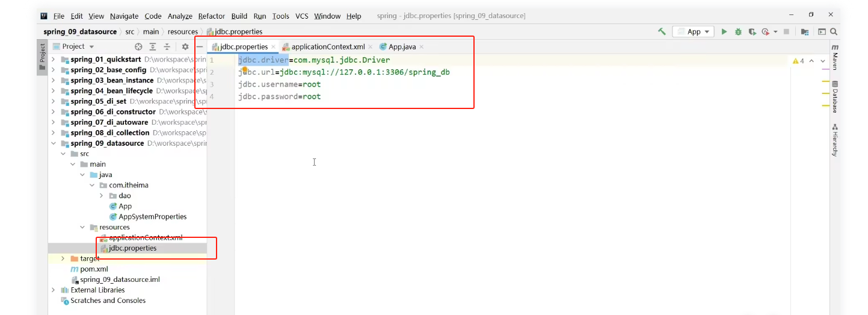
Task: Hide the Project panel with minus icon
Action: tap(200, 46)
